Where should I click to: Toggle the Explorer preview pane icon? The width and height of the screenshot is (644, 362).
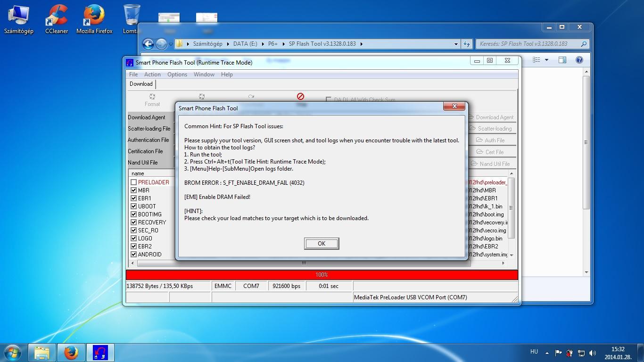[562, 60]
